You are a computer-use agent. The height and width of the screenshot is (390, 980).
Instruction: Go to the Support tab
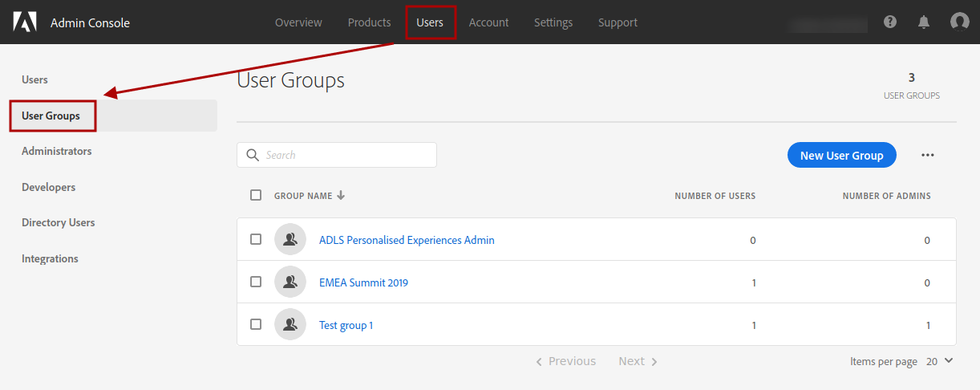[618, 22]
